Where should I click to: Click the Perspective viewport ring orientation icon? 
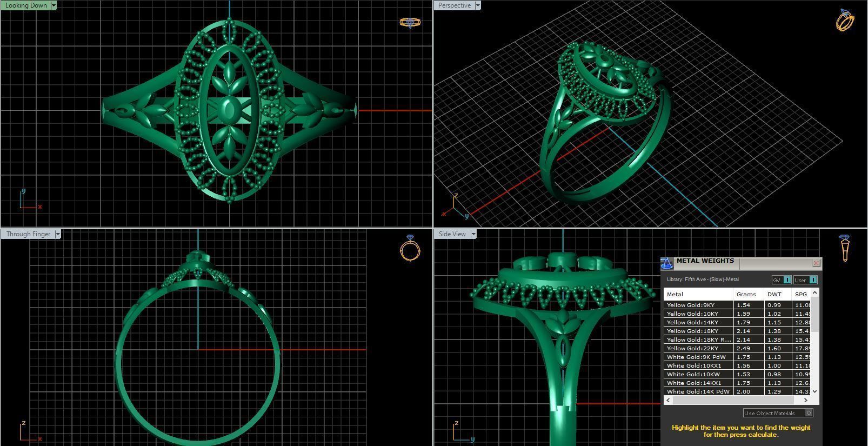pyautogui.click(x=845, y=20)
